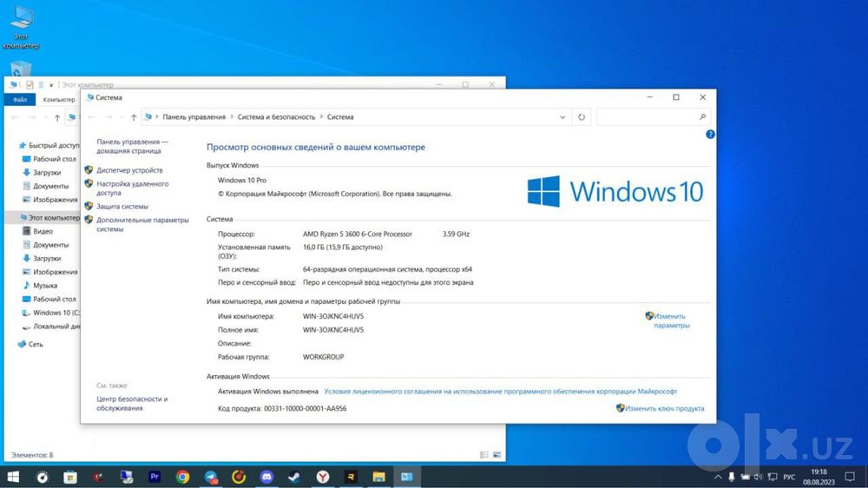
Task: Click Изменить параметры link
Action: point(671,320)
